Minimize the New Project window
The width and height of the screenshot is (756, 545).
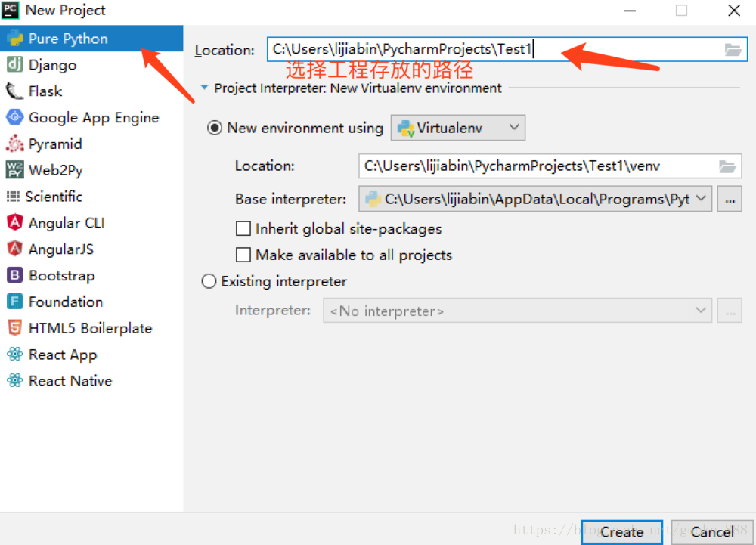[x=630, y=10]
